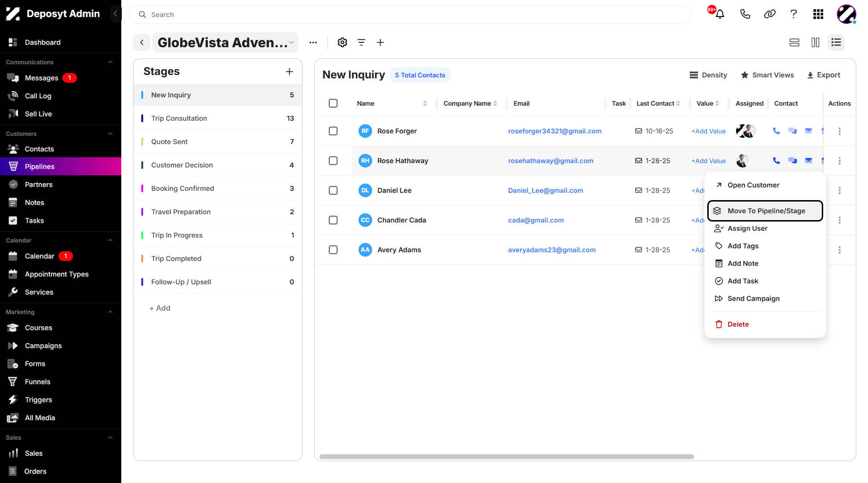Screen dimensions: 868x483
Task: Open the help question mark icon
Action: click(793, 14)
